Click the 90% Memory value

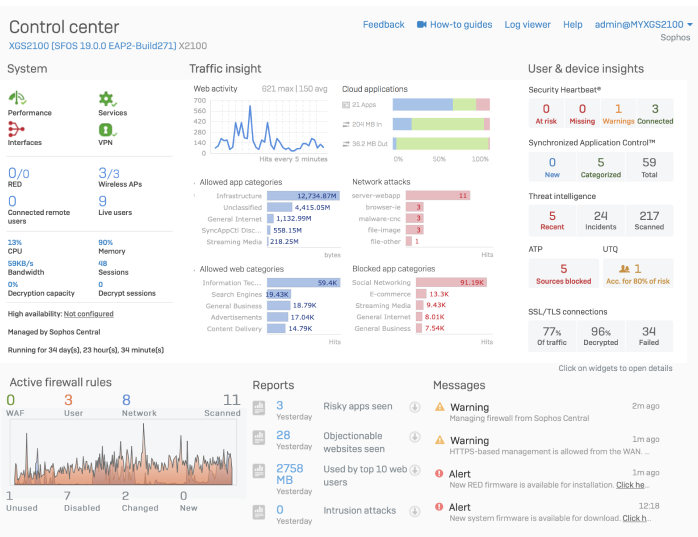[x=106, y=243]
